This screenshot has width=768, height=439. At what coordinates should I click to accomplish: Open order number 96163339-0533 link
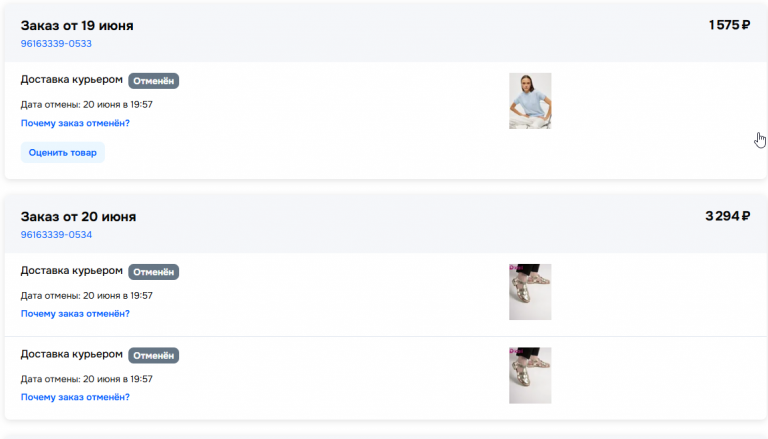coord(56,44)
